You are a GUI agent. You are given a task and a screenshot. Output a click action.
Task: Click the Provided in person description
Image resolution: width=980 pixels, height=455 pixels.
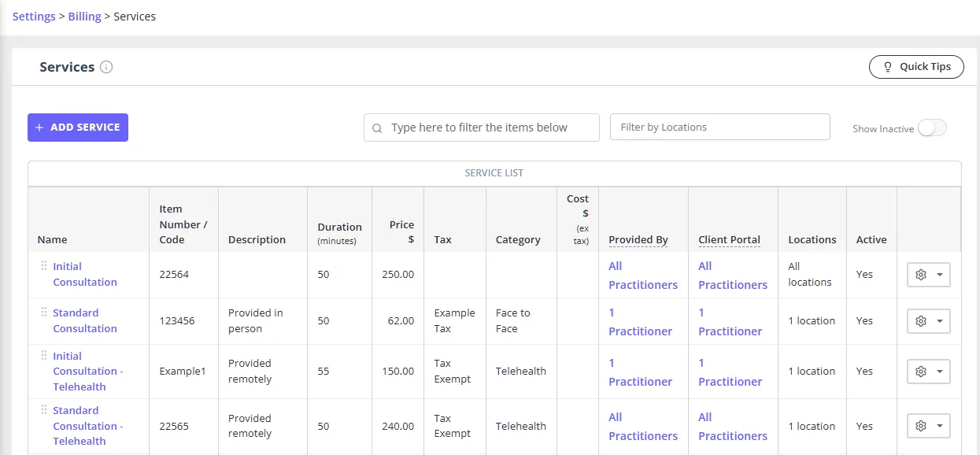coord(256,320)
